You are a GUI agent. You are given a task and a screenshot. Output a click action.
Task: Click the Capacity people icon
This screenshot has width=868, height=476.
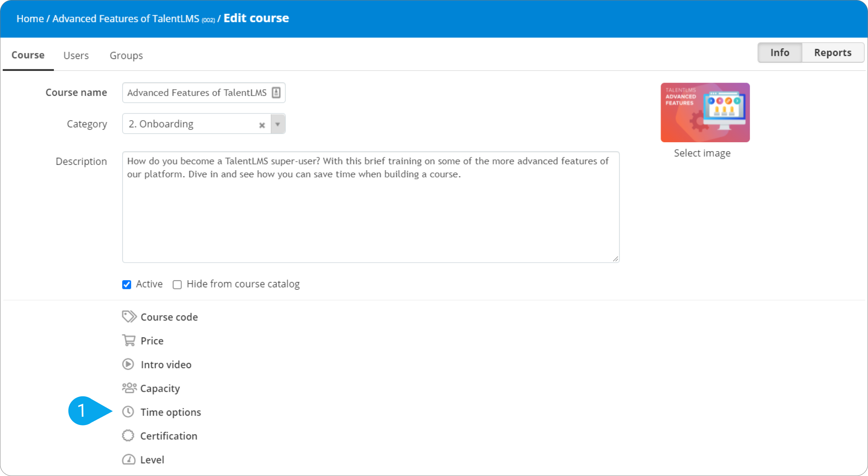click(x=129, y=388)
